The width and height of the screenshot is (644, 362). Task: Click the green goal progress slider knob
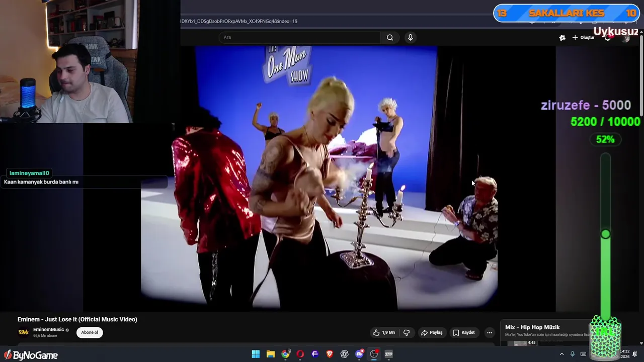605,234
